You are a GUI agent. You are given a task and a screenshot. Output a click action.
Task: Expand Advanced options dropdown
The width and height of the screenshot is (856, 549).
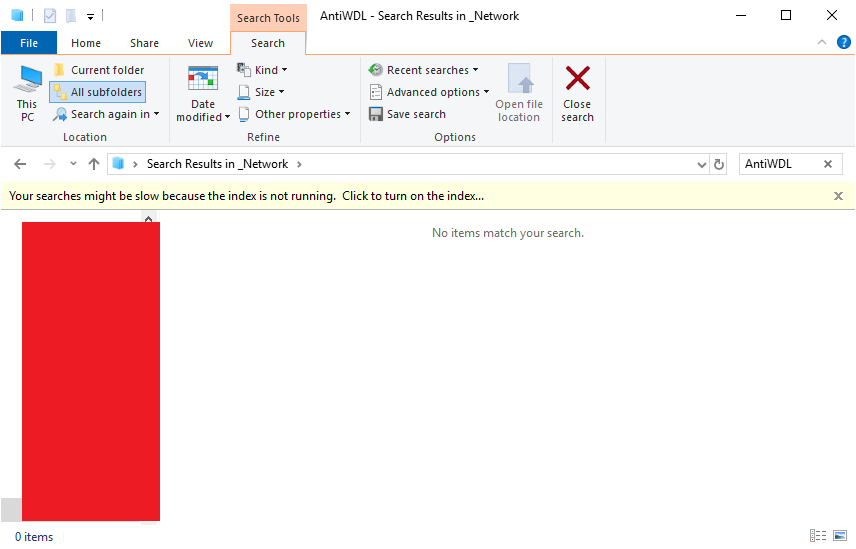pyautogui.click(x=429, y=92)
